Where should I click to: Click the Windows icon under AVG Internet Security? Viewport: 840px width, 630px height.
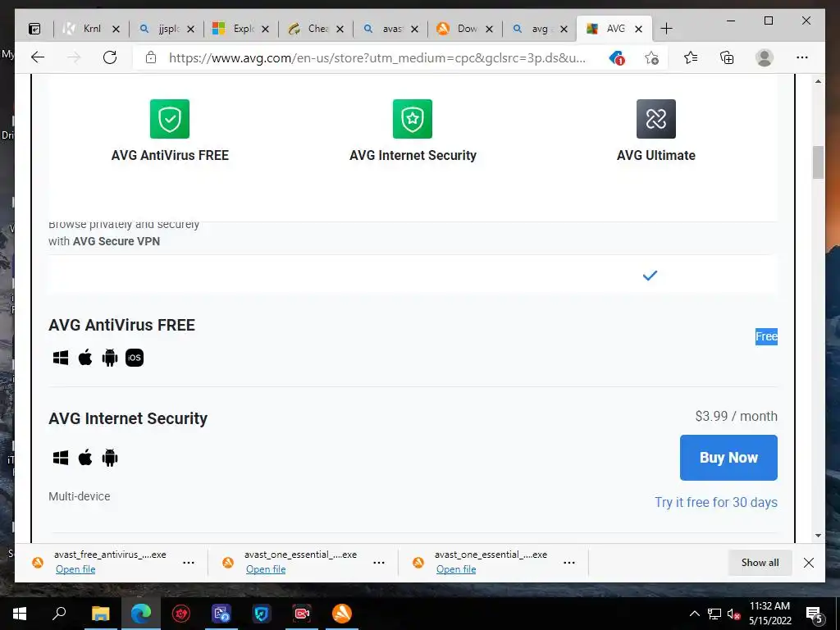[61, 458]
